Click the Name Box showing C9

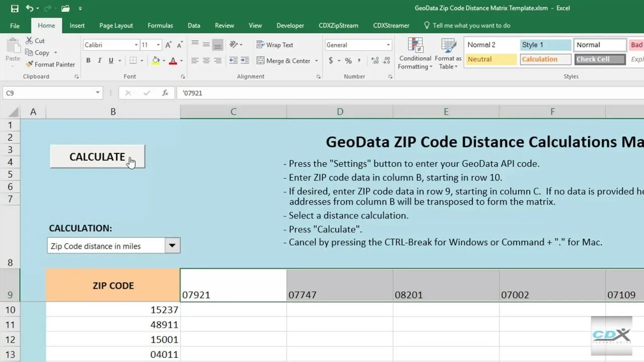point(48,93)
